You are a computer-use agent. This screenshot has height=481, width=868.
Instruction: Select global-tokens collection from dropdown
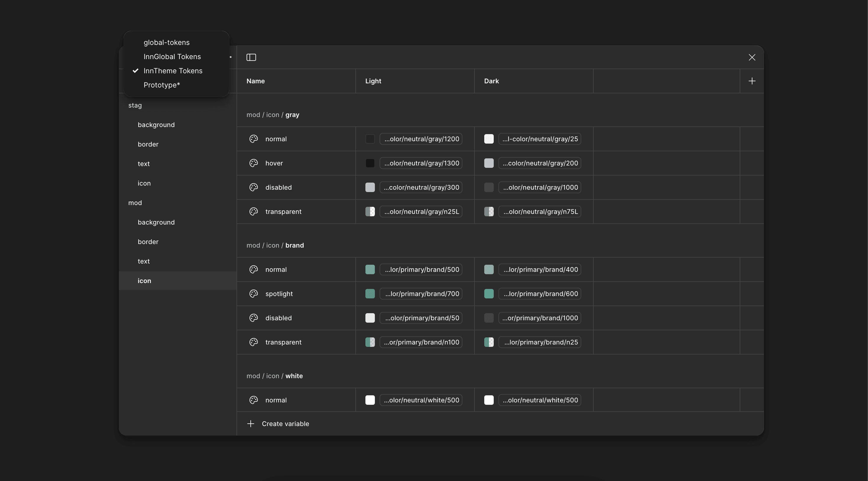pos(166,43)
